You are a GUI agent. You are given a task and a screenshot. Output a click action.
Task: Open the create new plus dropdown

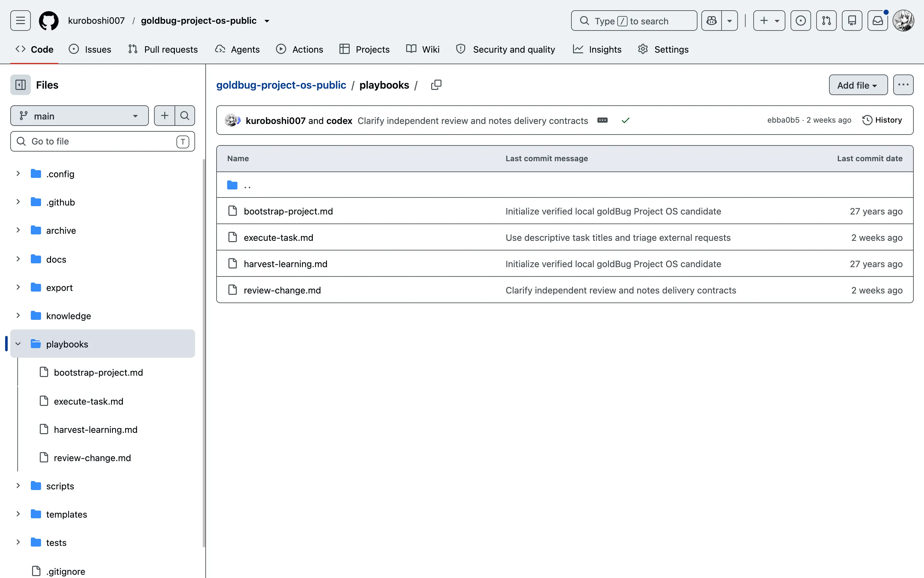pyautogui.click(x=769, y=21)
